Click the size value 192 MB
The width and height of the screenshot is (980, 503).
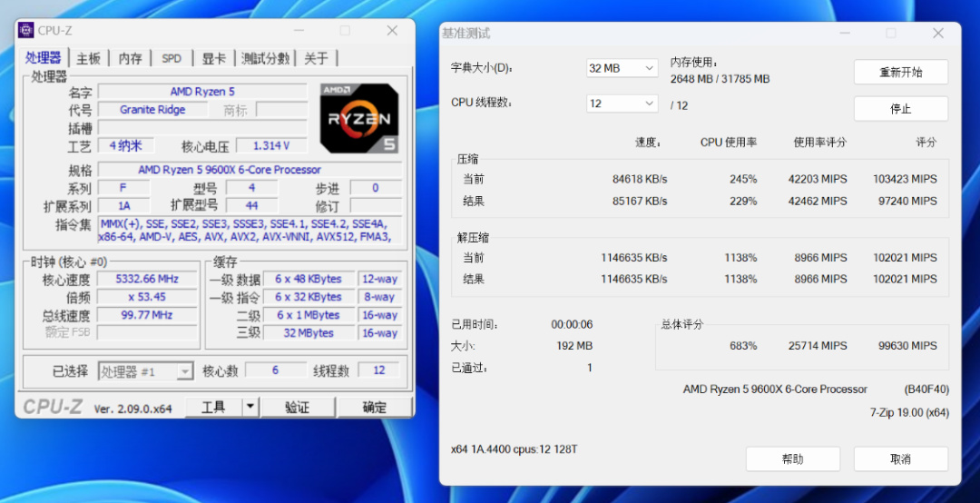tap(574, 345)
